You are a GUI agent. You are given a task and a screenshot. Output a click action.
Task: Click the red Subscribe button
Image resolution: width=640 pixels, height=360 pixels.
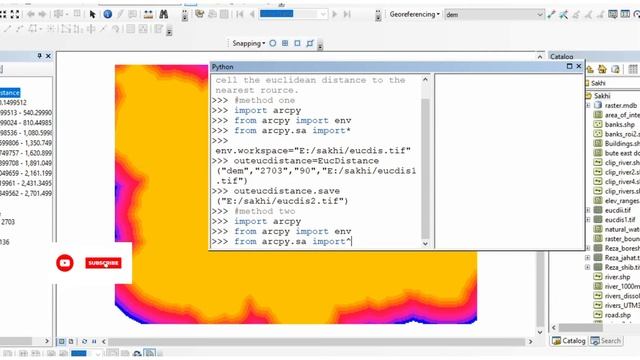103,263
